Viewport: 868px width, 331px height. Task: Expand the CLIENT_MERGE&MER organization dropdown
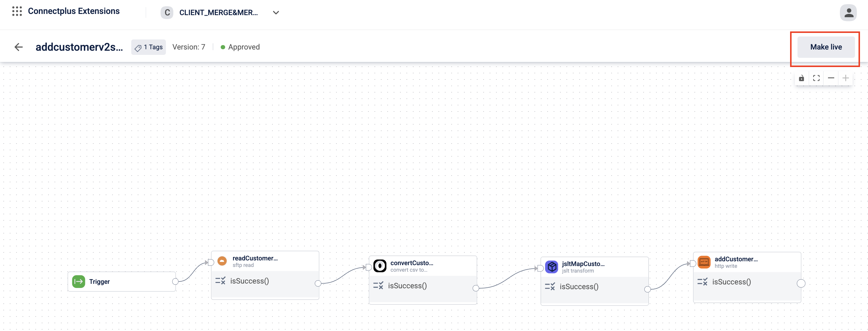click(276, 13)
